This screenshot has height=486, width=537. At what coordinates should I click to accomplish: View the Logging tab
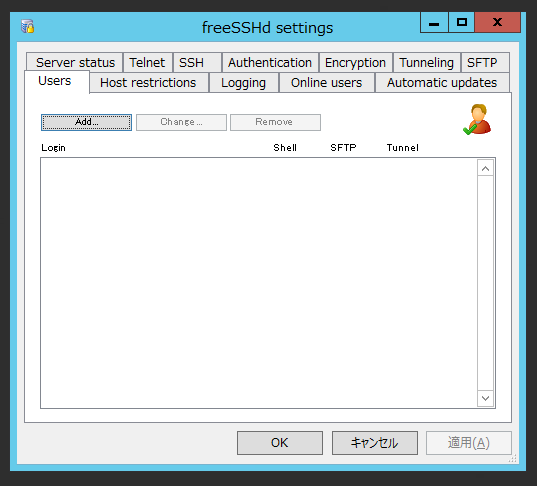click(x=243, y=83)
